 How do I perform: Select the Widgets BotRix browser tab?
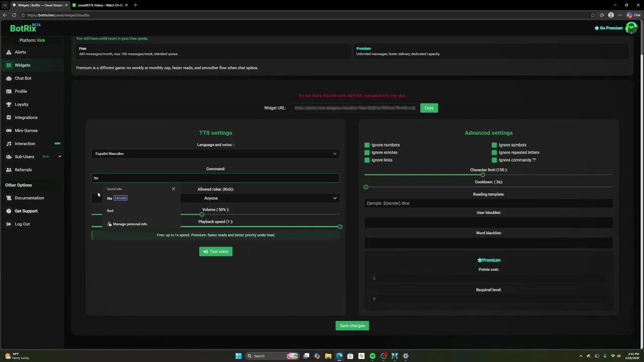[39, 5]
